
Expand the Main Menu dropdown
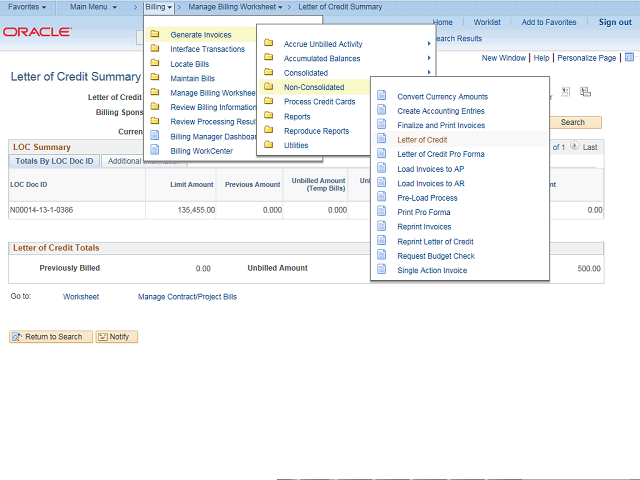(x=93, y=7)
